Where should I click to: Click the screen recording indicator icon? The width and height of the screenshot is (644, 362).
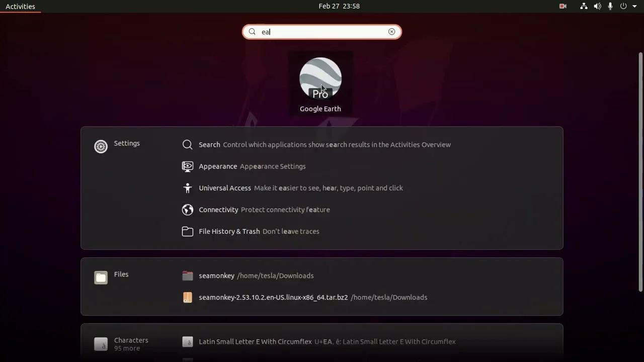(563, 6)
